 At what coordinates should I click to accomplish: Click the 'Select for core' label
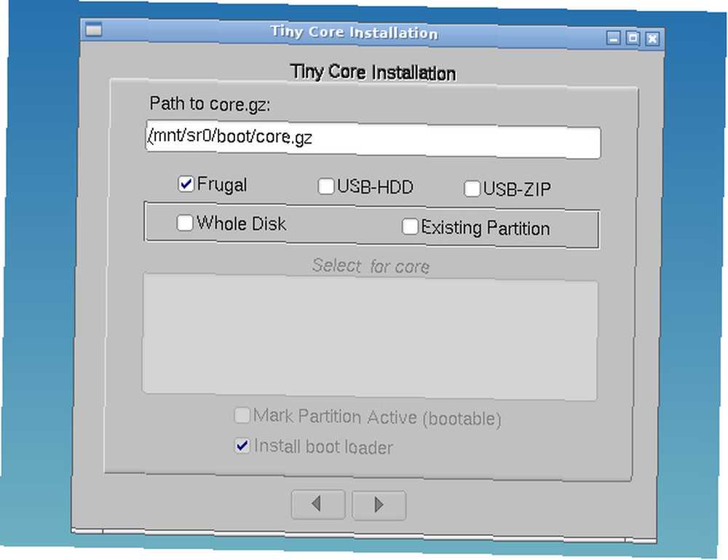pyautogui.click(x=371, y=266)
